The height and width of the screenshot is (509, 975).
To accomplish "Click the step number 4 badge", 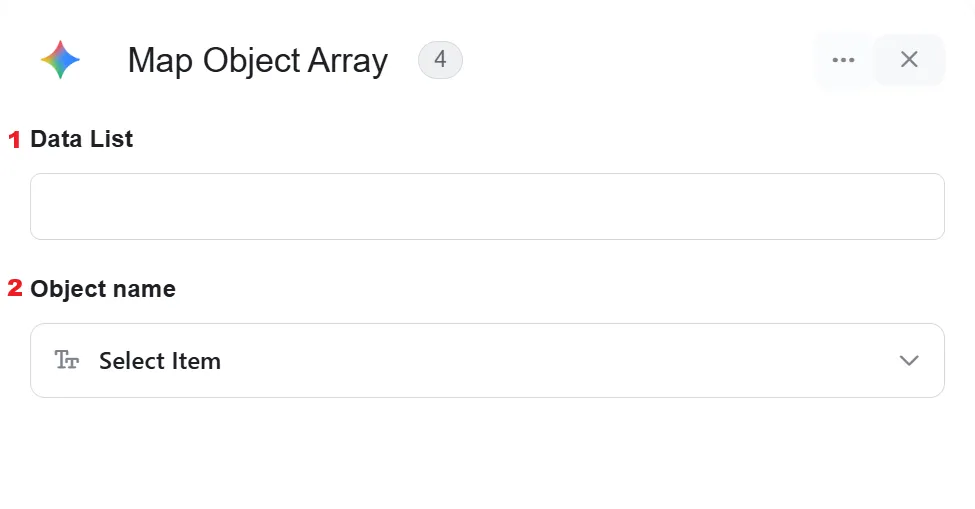I will click(x=440, y=60).
